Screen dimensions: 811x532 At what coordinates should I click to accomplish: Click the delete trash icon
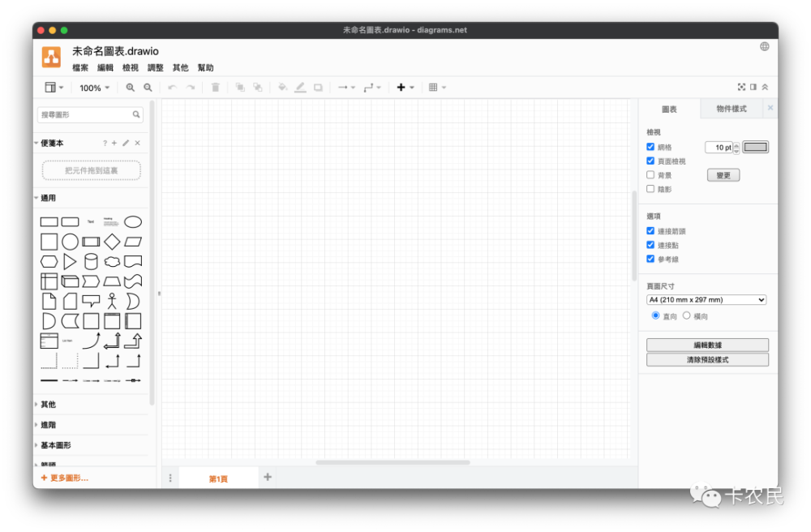tap(216, 88)
